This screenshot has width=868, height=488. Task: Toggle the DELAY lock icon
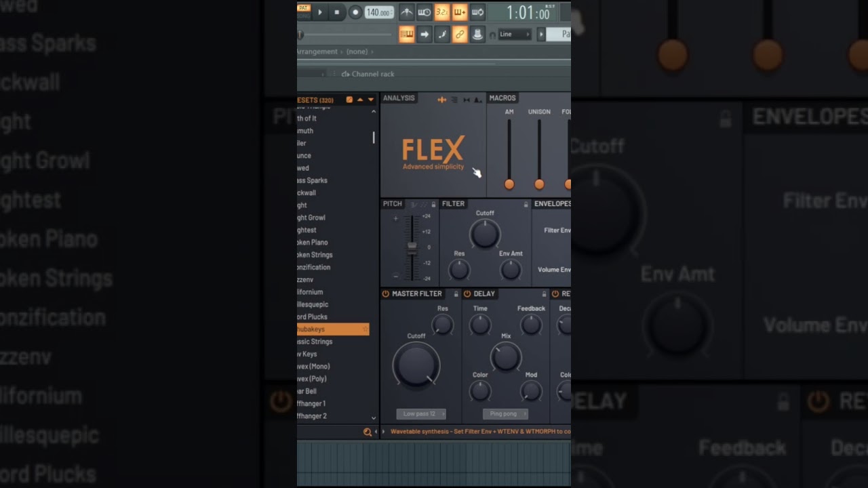point(544,294)
